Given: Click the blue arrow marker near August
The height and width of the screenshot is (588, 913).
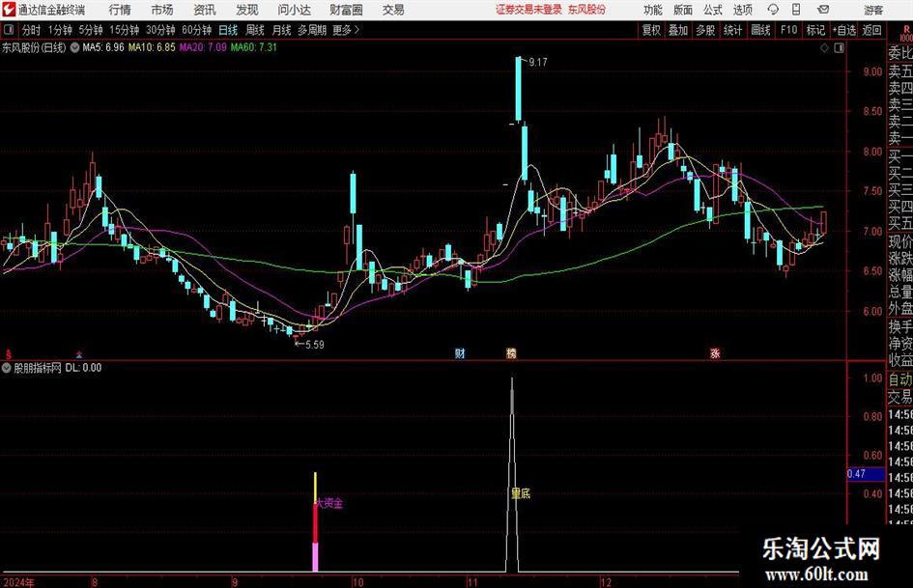Looking at the screenshot, I should point(79,354).
